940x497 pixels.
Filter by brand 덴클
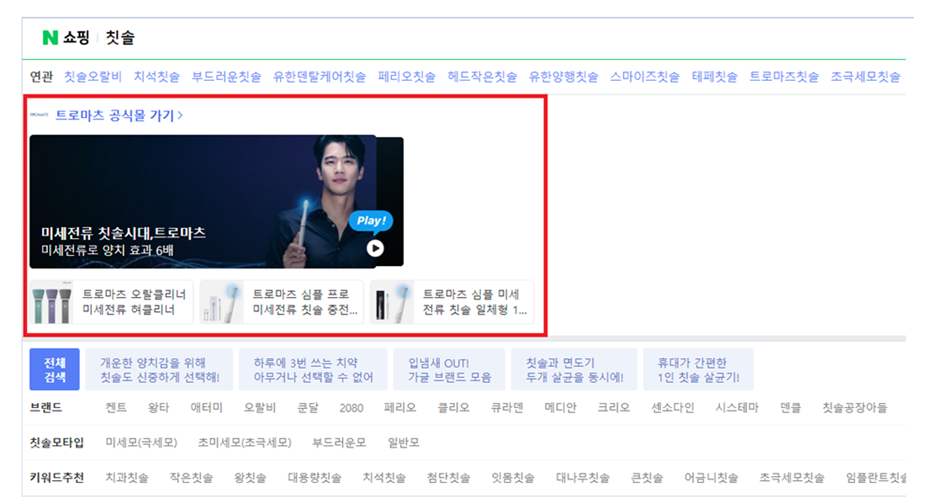790,408
